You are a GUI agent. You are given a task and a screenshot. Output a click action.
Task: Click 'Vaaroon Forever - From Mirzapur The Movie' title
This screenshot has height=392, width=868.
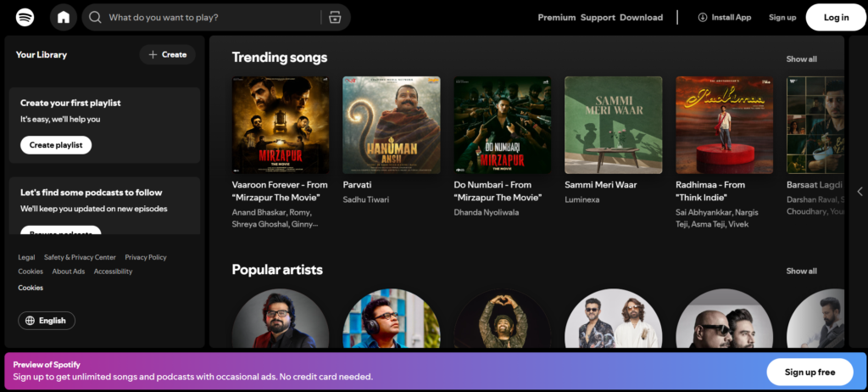pos(280,191)
